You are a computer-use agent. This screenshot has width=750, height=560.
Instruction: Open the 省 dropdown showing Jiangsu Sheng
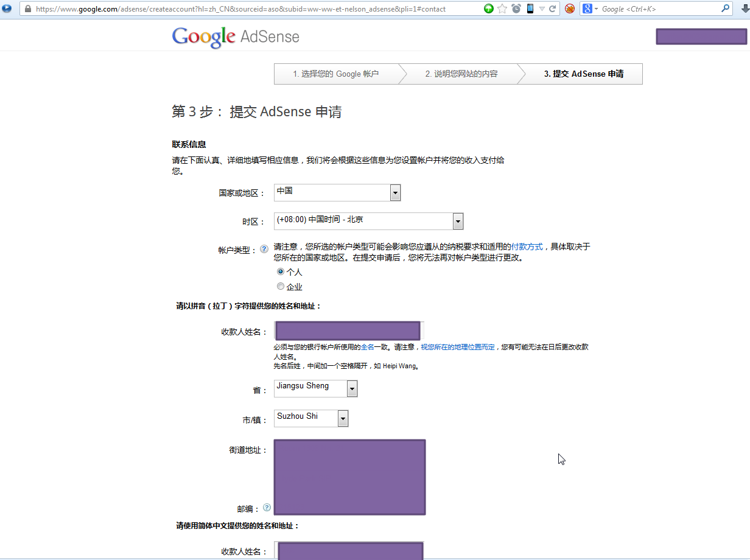coord(316,388)
